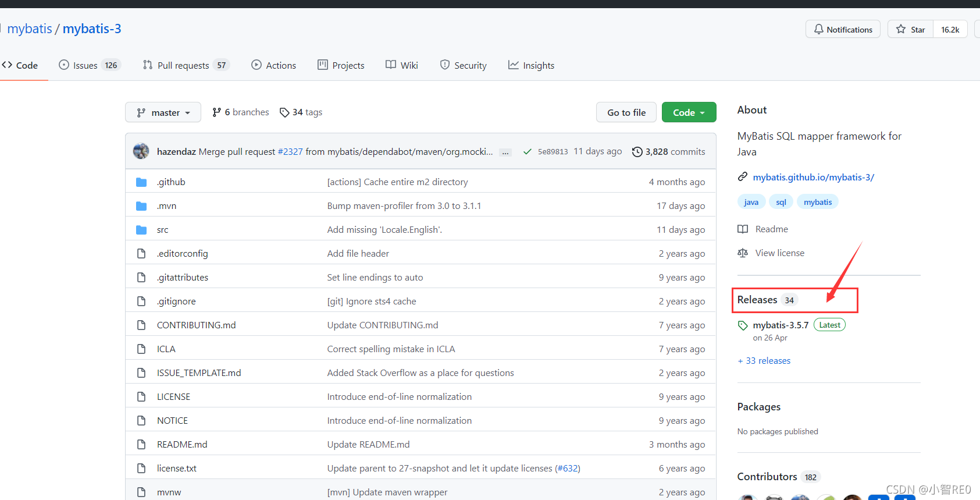Click the src folder icon
980x500 pixels.
pos(141,230)
